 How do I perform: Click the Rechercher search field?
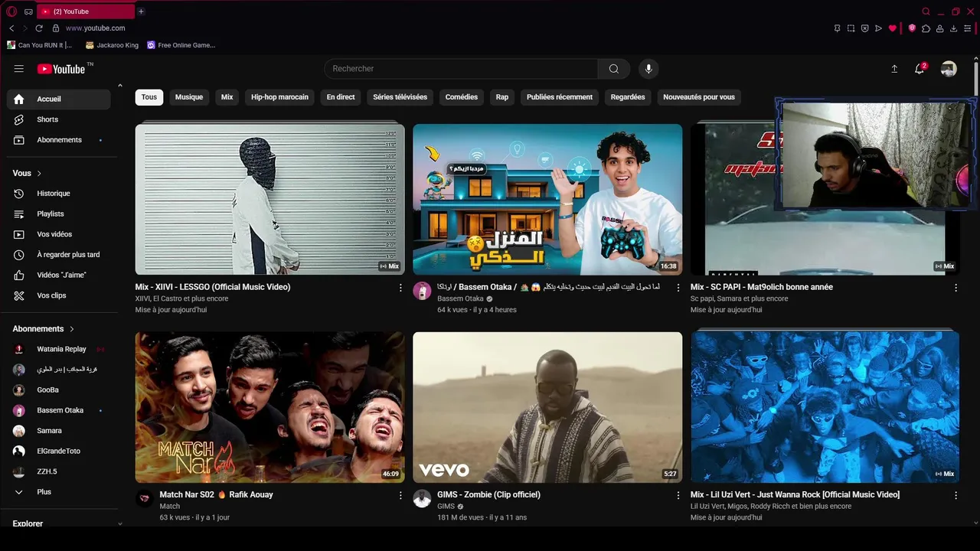click(461, 69)
